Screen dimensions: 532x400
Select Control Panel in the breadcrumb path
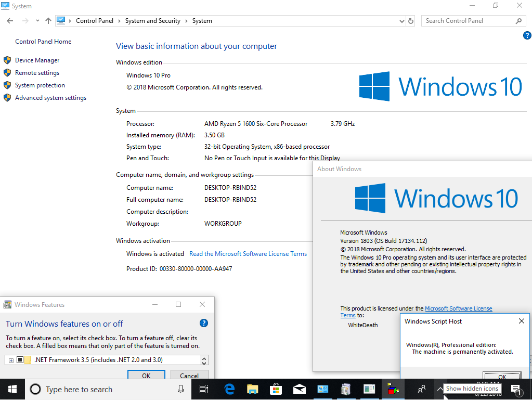(95, 21)
